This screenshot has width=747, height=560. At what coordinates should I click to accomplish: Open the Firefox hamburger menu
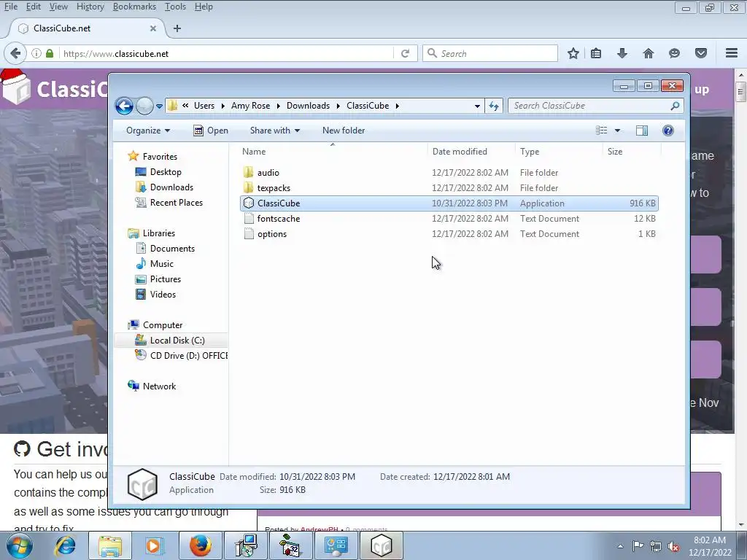pos(732,53)
